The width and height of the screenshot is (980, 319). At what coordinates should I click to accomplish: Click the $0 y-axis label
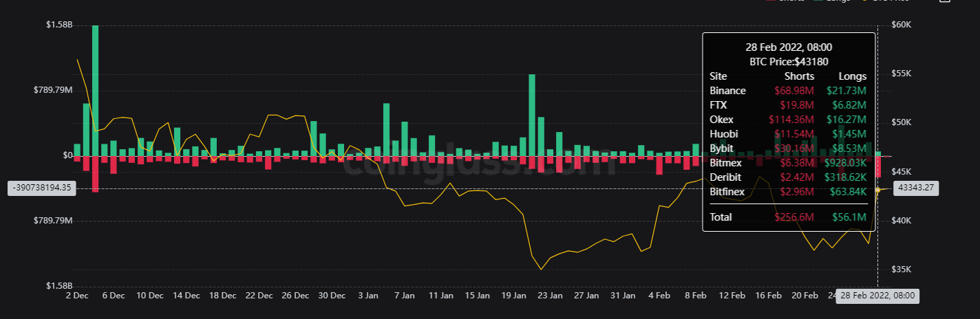67,155
